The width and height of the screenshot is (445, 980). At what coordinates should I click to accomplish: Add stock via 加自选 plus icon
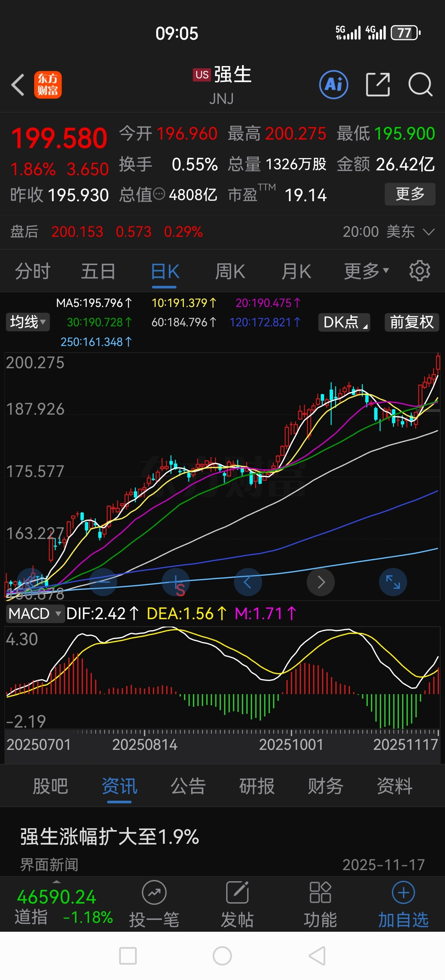403,892
